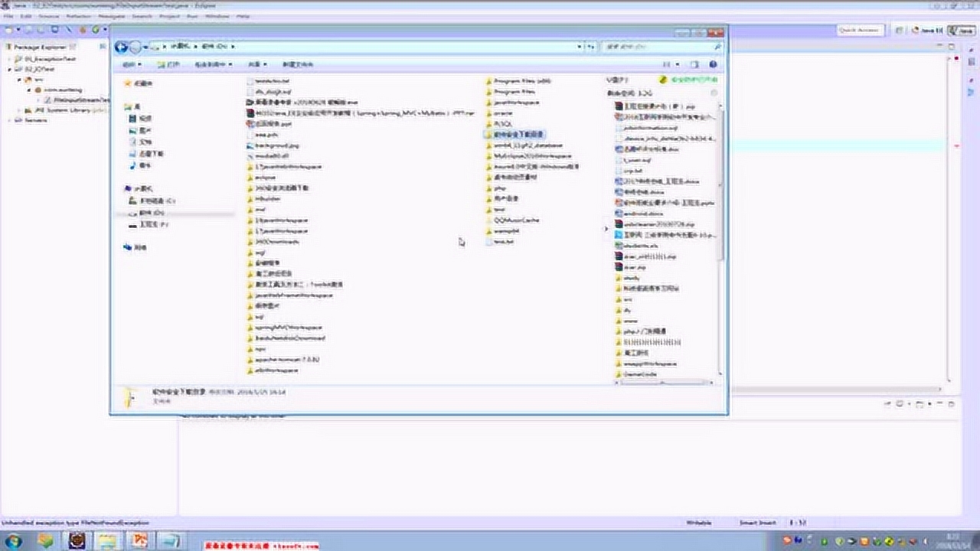Select the PLSQL folder
Viewport: 980px width, 551px height.
click(498, 123)
